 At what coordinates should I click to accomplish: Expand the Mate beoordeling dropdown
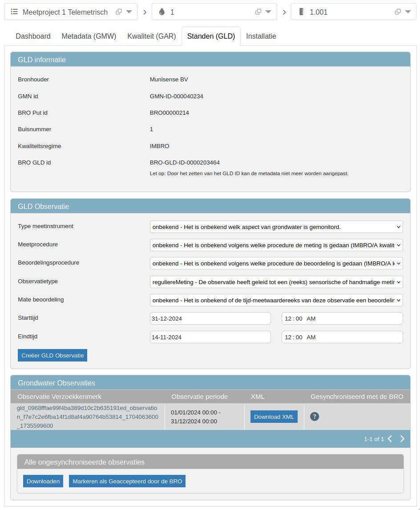[x=276, y=300]
